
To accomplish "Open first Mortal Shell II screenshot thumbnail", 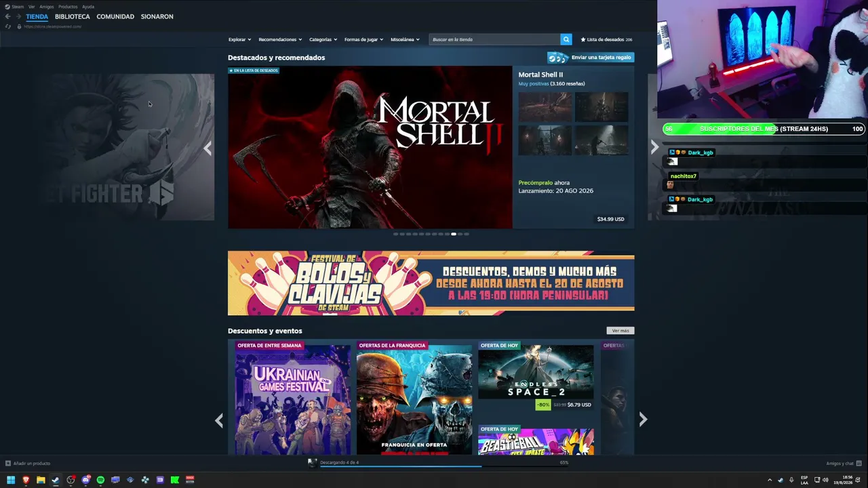I will coord(545,107).
